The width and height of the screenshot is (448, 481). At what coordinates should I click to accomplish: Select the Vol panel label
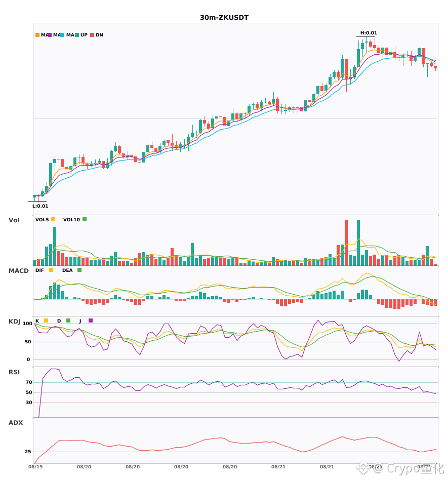14,220
